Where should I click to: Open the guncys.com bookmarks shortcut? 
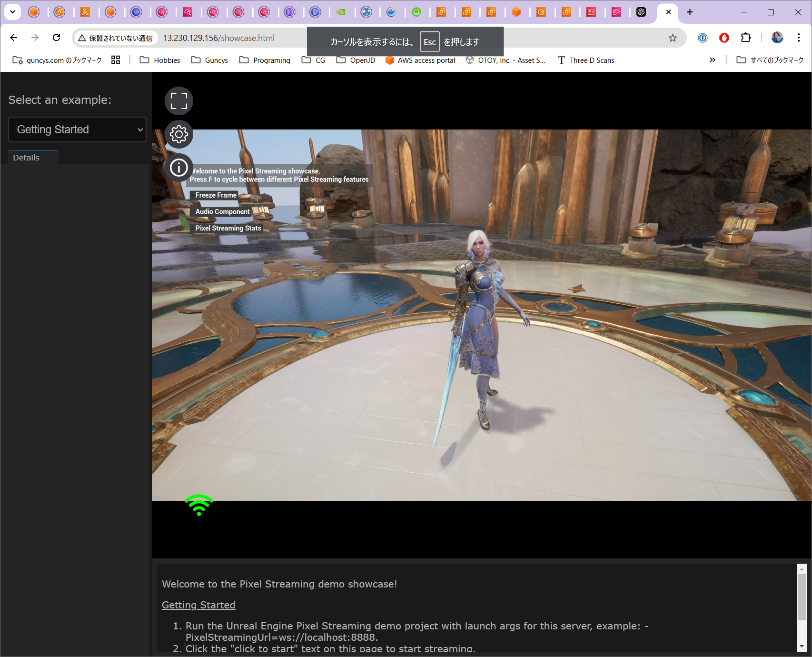pyautogui.click(x=57, y=60)
